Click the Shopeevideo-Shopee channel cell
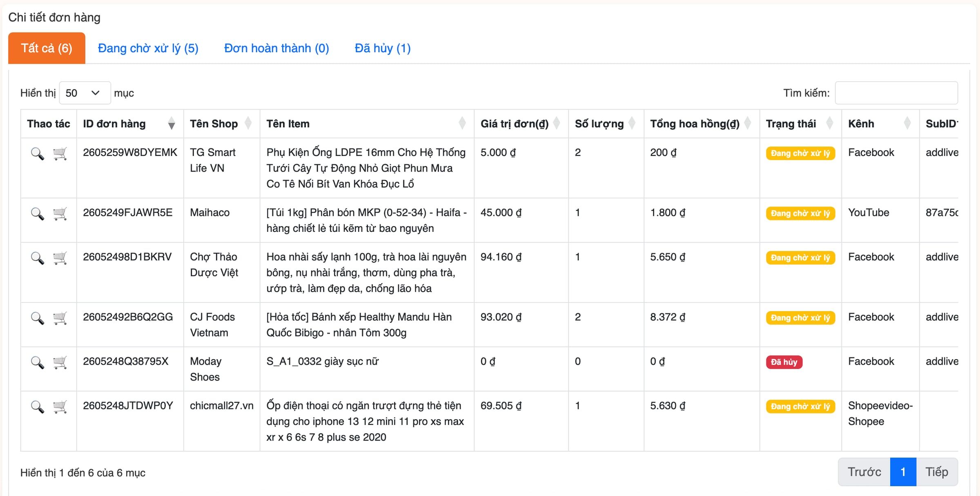Image resolution: width=980 pixels, height=496 pixels. click(880, 413)
